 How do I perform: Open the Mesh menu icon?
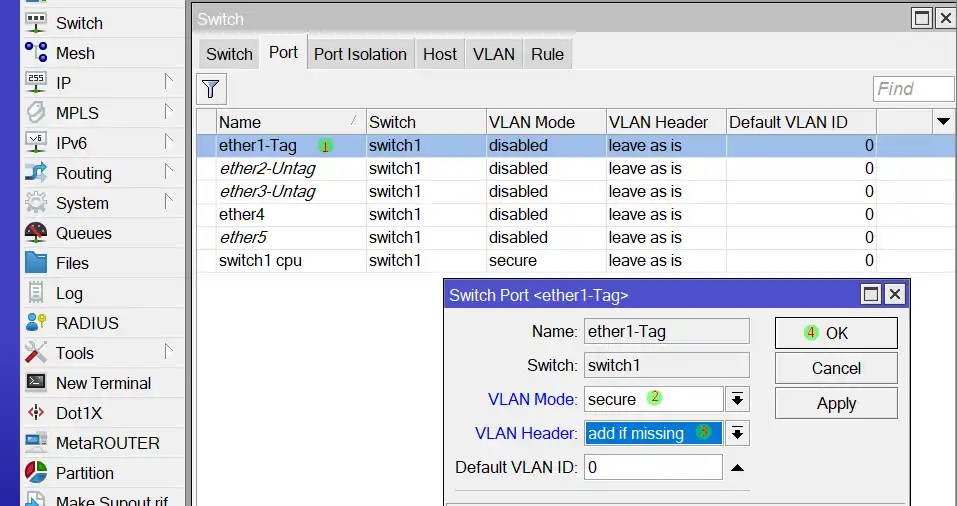click(36, 53)
